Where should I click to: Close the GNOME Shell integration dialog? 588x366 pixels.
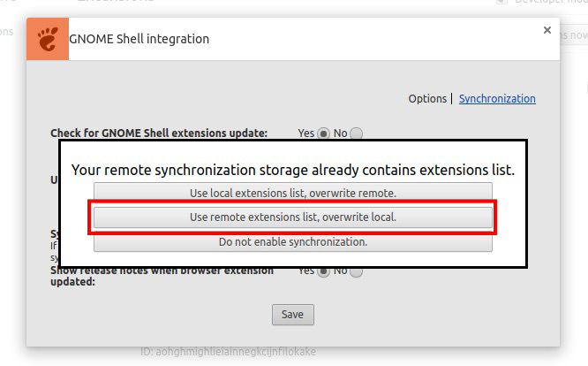click(x=547, y=30)
